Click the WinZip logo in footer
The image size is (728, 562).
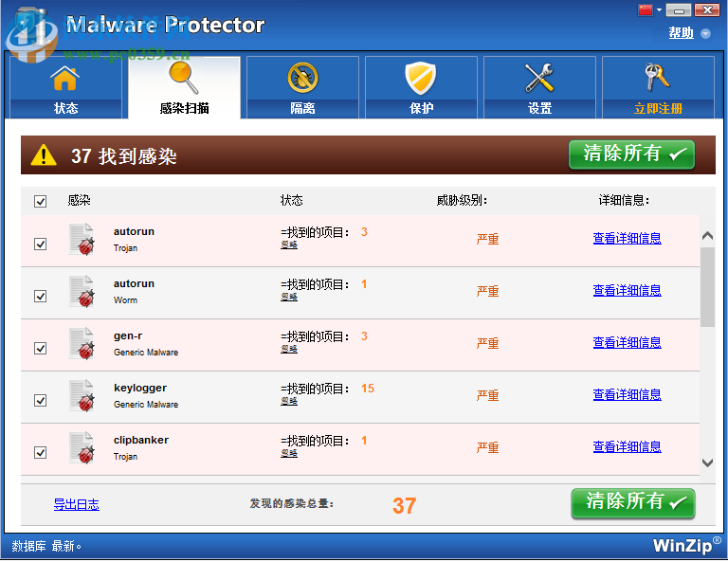[x=686, y=546]
